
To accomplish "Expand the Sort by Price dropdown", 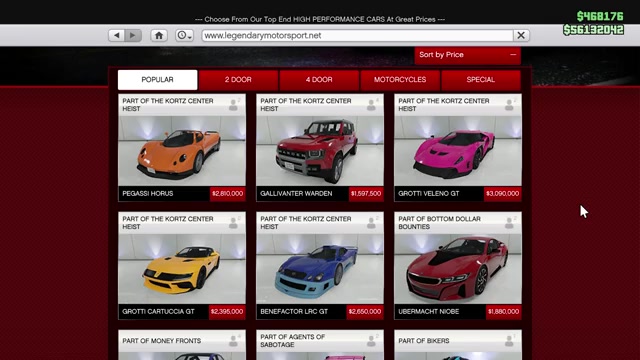I will tap(468, 55).
